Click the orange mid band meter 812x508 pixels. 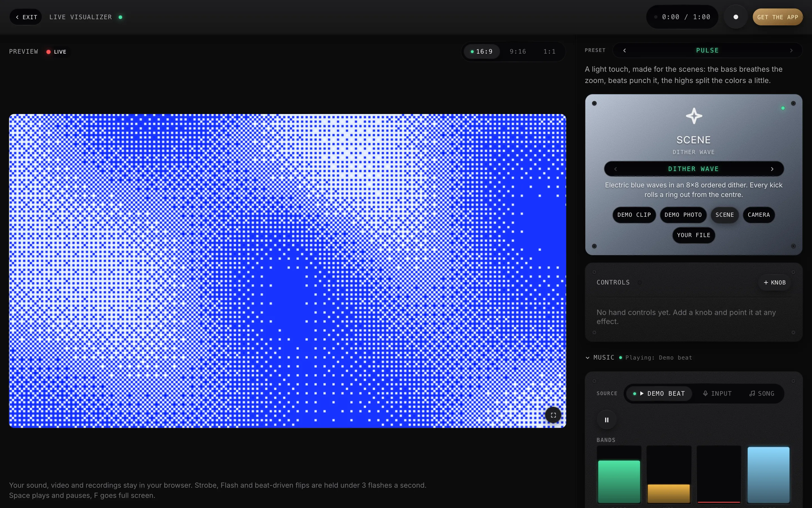coord(669,475)
